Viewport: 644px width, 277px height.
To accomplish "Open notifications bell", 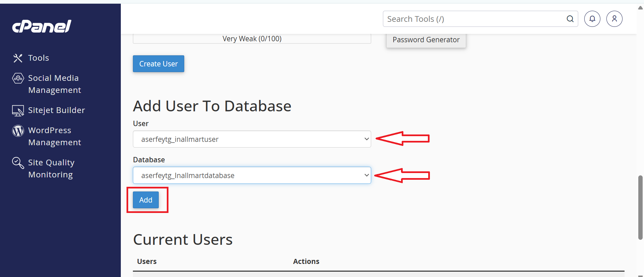I will (x=592, y=19).
